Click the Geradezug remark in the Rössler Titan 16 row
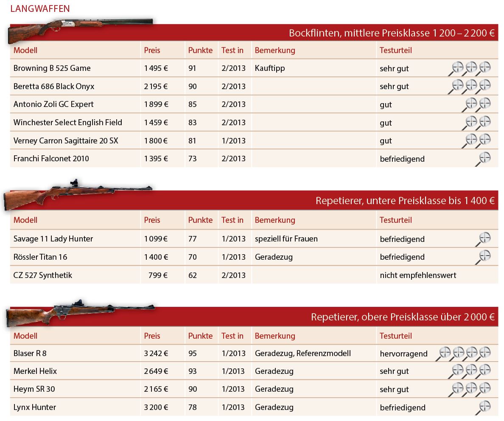504x421 pixels. click(274, 257)
